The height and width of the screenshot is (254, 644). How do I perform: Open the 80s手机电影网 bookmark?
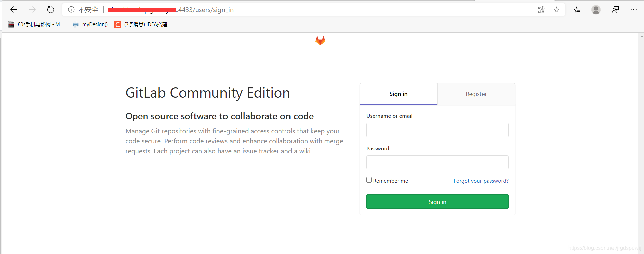[x=36, y=24]
